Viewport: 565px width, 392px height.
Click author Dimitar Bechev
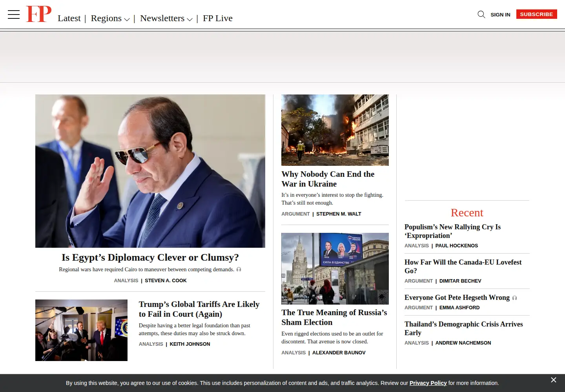point(460,281)
